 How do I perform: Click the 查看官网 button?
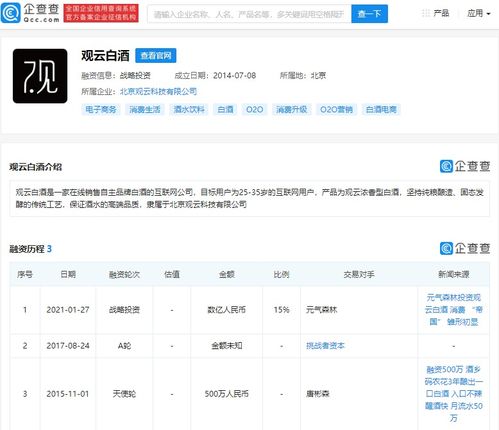coord(156,56)
